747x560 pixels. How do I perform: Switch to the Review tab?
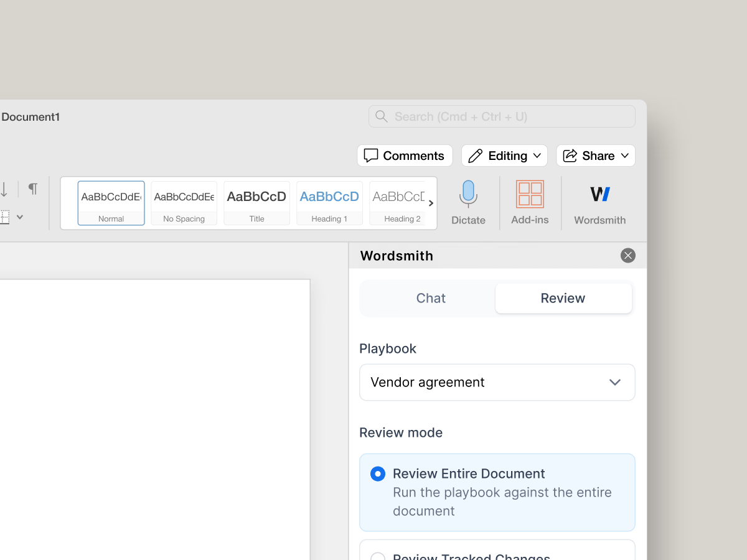(x=563, y=298)
